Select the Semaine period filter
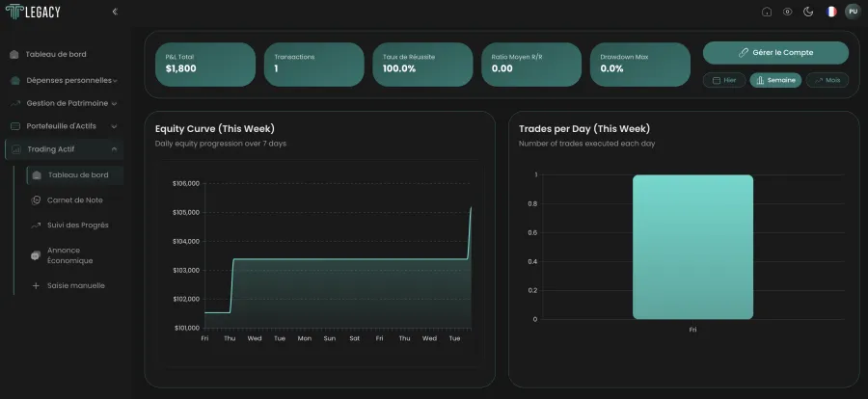The height and width of the screenshot is (399, 868). [x=775, y=80]
